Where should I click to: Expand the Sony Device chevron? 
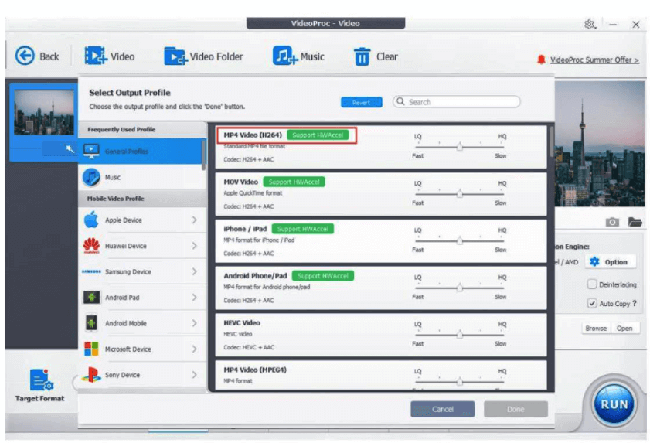point(194,375)
